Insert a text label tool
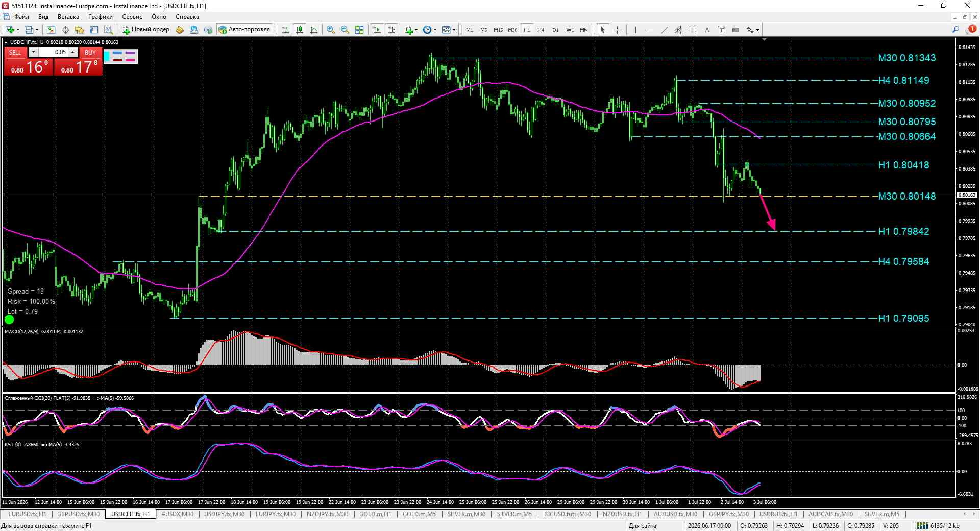This screenshot has width=980, height=531. (x=721, y=30)
